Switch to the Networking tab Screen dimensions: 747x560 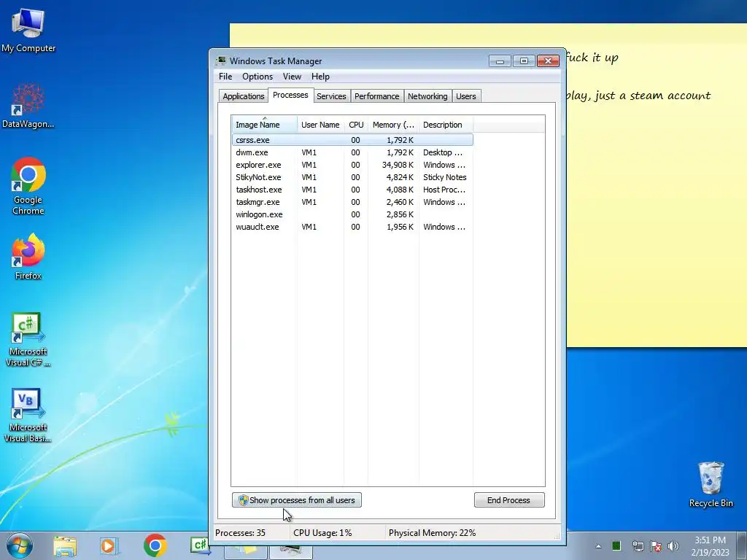pyautogui.click(x=427, y=96)
